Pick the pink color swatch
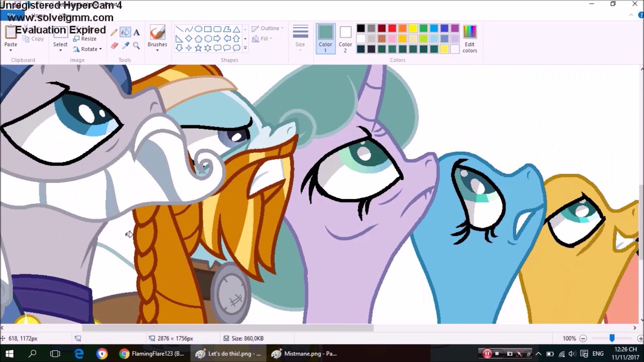Image resolution: width=644 pixels, height=362 pixels. pos(392,39)
